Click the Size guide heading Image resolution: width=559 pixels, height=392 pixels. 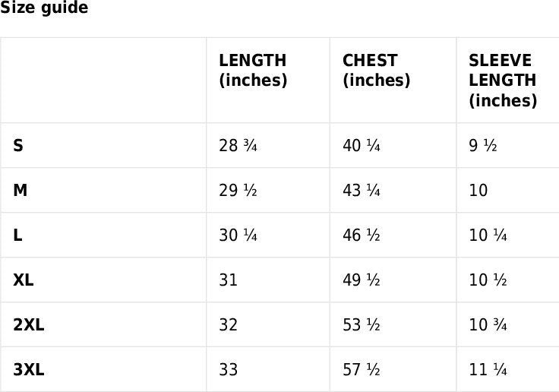click(44, 8)
